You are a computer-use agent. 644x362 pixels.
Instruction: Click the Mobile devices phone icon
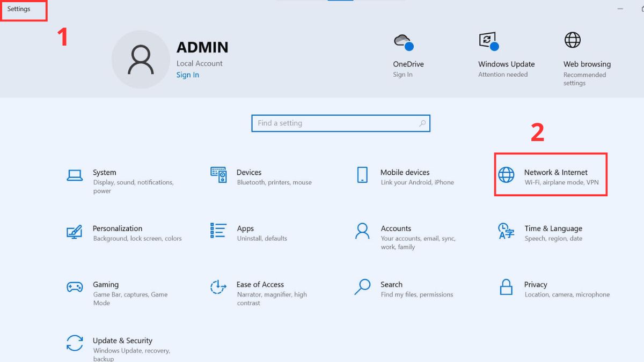[362, 175]
